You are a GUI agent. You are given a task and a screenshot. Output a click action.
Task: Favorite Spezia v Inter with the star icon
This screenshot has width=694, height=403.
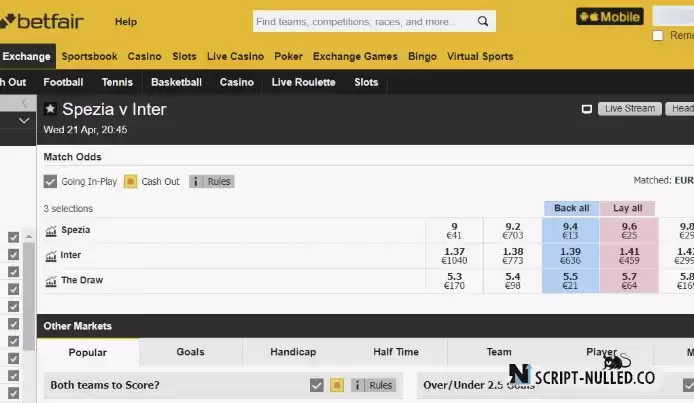tap(50, 109)
